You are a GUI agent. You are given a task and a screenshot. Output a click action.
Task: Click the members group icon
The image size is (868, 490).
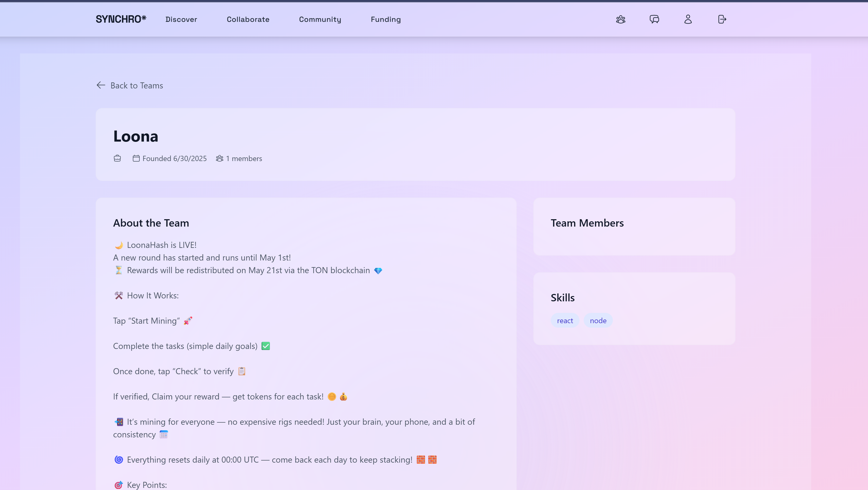pyautogui.click(x=220, y=158)
